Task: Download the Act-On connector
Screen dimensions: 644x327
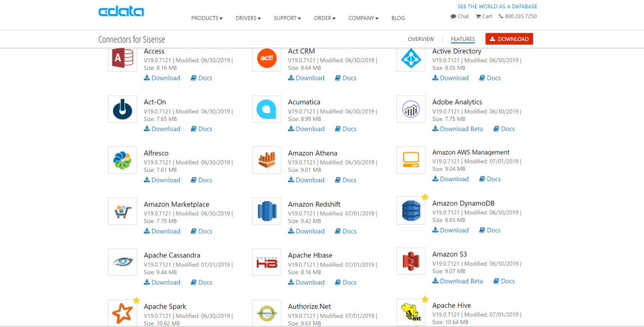Action: (162, 129)
